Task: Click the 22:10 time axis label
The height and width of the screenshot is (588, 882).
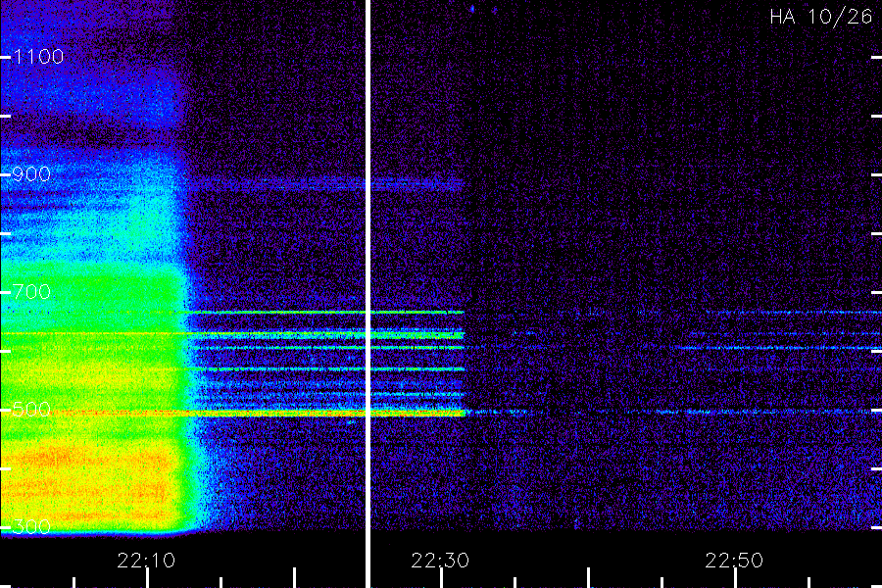Action: click(x=146, y=561)
